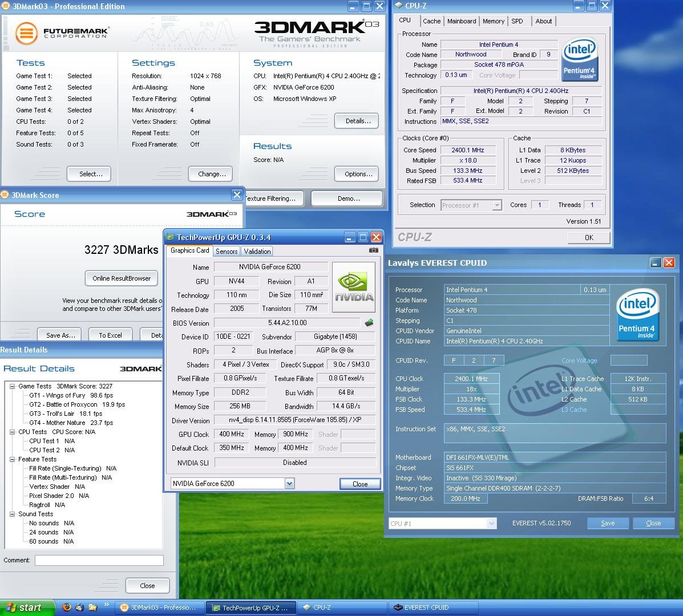Click the Futuremark logo in 3DMark03
Image resolution: width=683 pixels, height=616 pixels.
(x=62, y=33)
